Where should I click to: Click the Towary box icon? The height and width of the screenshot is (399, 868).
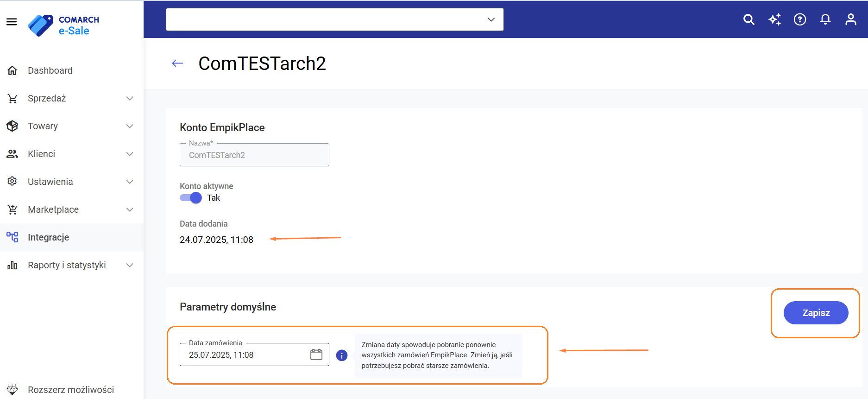[x=13, y=126]
